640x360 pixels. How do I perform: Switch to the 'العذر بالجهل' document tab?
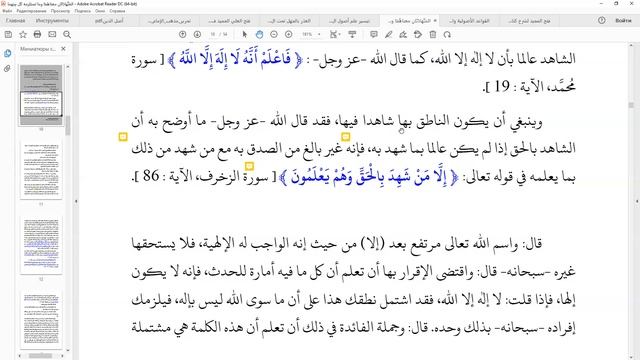289,20
